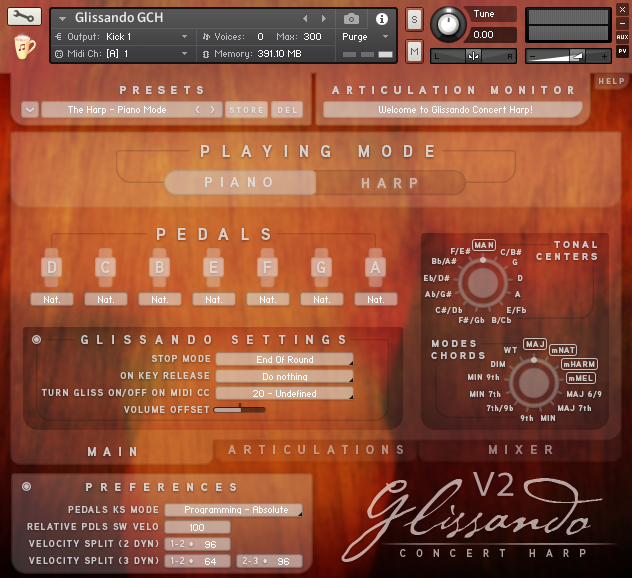The width and height of the screenshot is (632, 578).
Task: Toggle the Glissando Settings power button
Action: point(37,339)
